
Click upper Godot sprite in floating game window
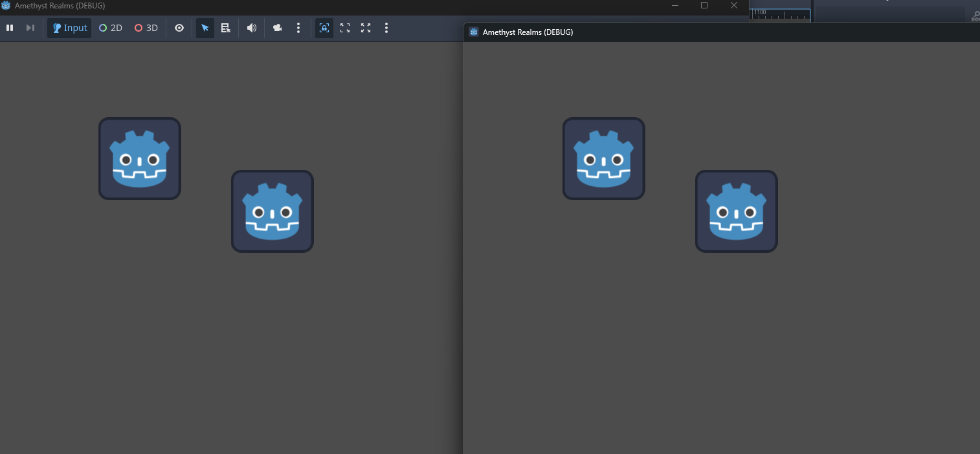coord(604,158)
